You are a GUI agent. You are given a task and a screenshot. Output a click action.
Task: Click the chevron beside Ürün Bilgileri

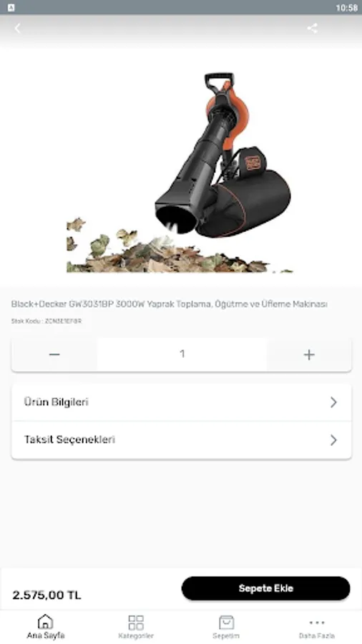coord(333,402)
